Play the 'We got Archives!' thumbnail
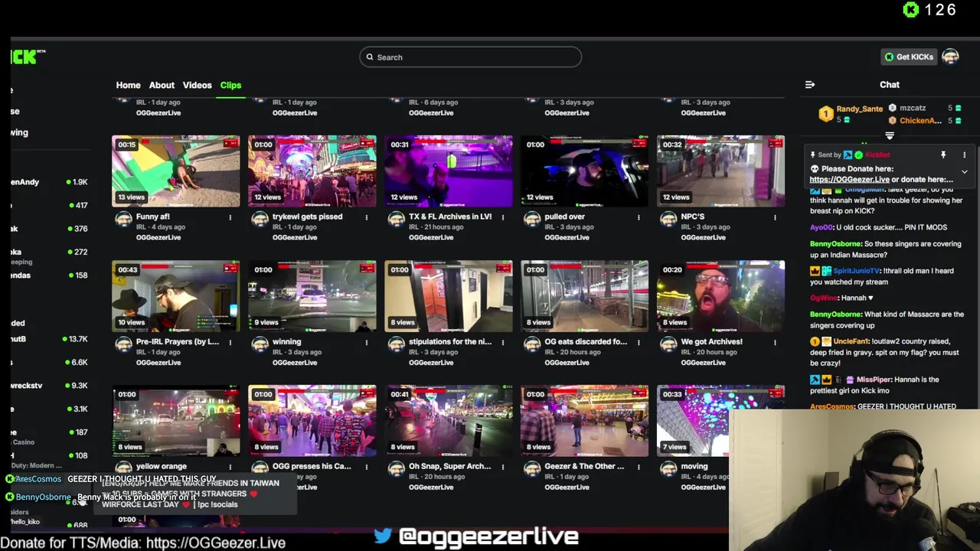Viewport: 980px width, 551px height. click(x=720, y=296)
